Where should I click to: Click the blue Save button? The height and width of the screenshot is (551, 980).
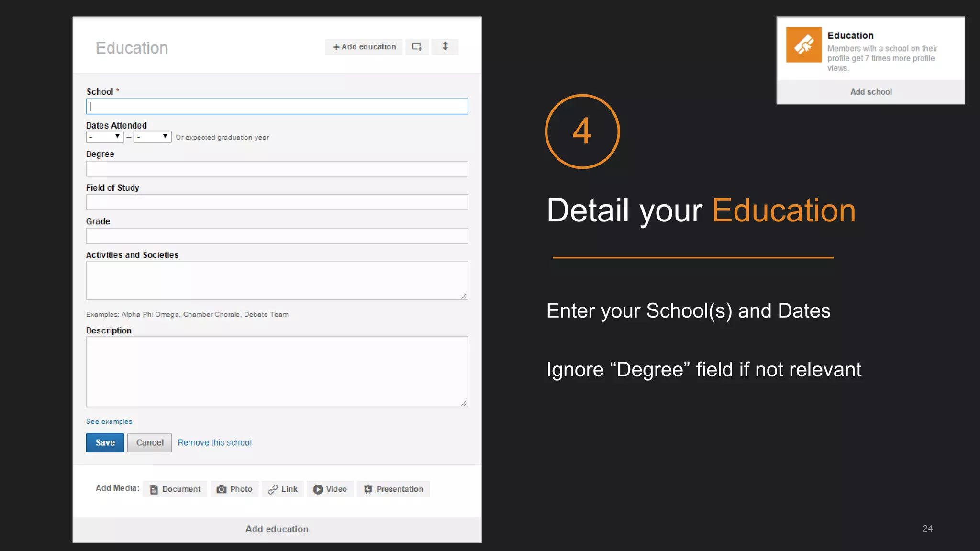(x=105, y=442)
